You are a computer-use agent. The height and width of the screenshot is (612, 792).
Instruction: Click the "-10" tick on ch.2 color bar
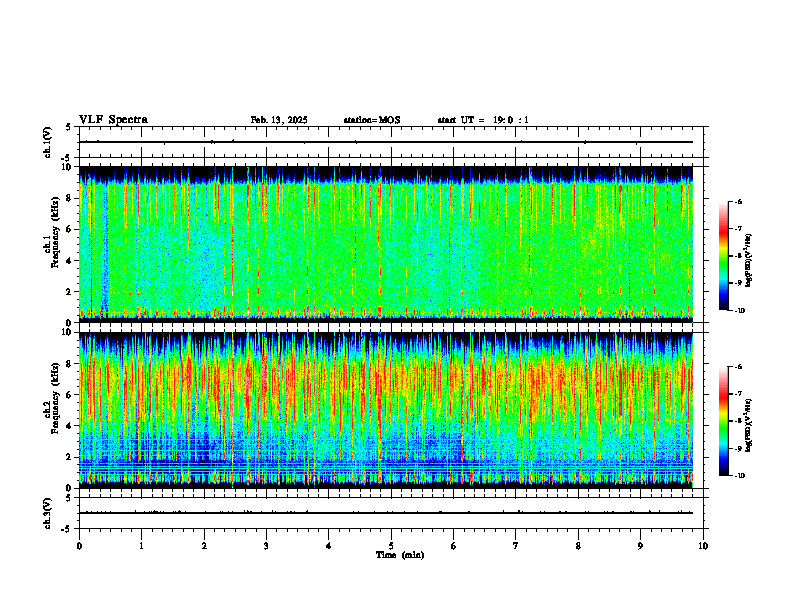click(740, 476)
